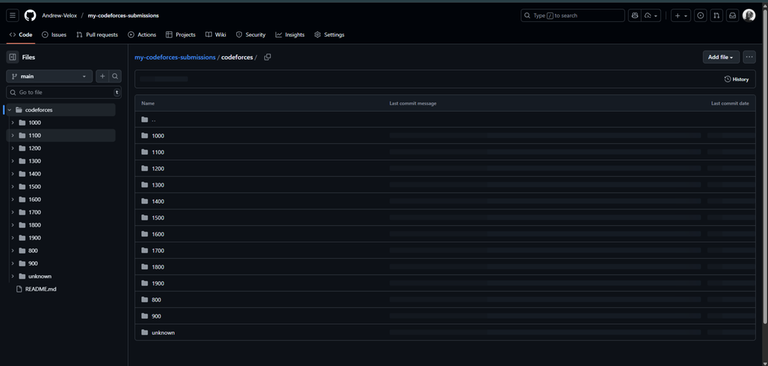Image resolution: width=768 pixels, height=366 pixels.
Task: Select 1900 folder row in sidebar tree
Action: click(x=61, y=238)
